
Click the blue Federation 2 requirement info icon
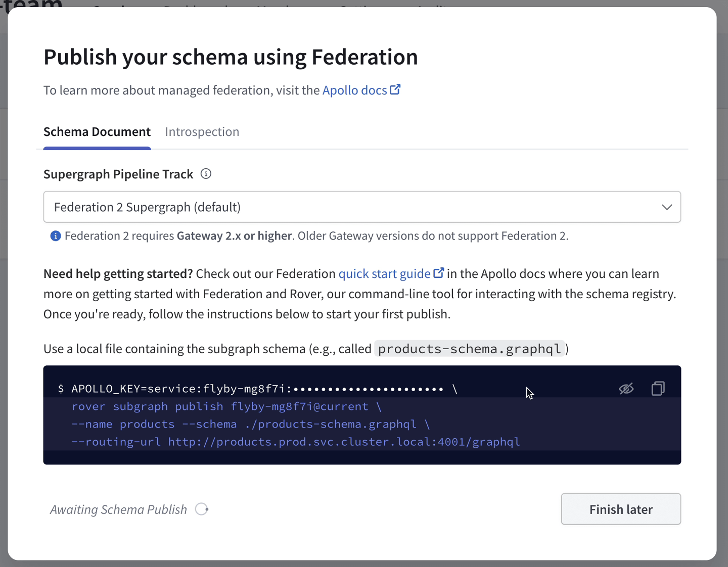55,235
